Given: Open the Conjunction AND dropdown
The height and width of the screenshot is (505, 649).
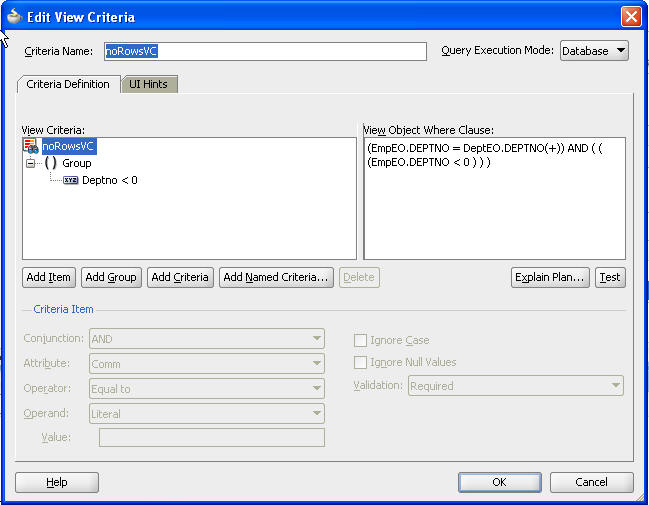Looking at the screenshot, I should tap(207, 339).
